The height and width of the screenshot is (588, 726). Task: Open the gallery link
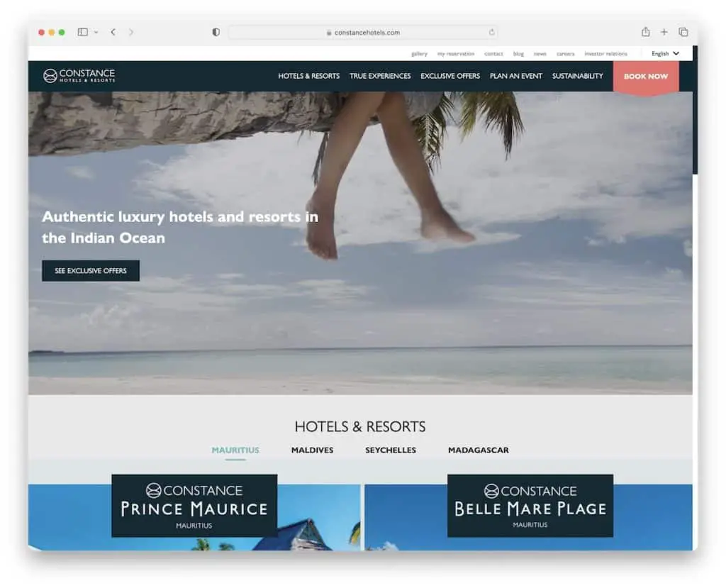(419, 54)
